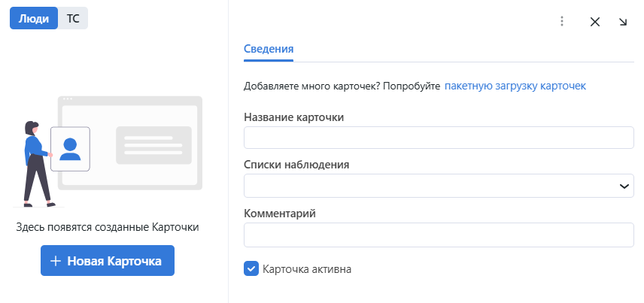Select the Сведения tab
This screenshot has width=644, height=303.
coord(269,49)
